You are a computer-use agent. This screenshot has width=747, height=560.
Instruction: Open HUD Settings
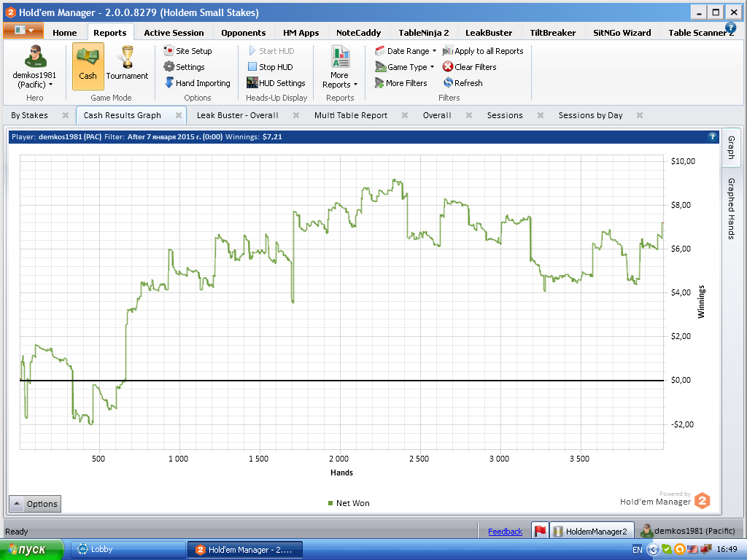point(276,83)
